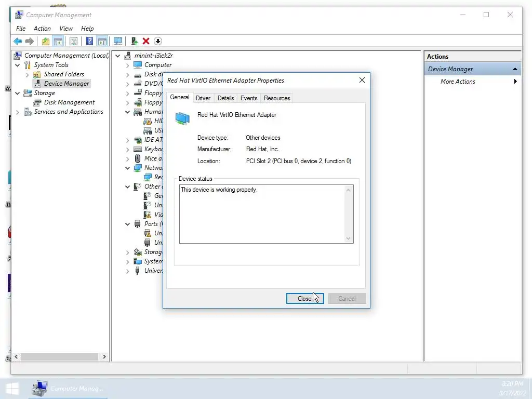Screen dimensions: 532x399
Task: Click the Mice device category icon
Action: (x=137, y=158)
